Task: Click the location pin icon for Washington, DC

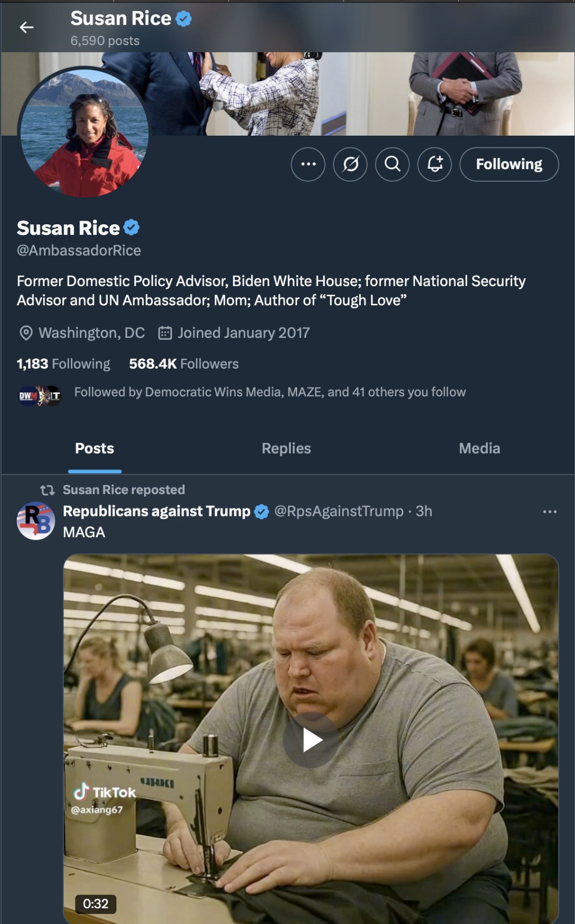Action: point(26,333)
